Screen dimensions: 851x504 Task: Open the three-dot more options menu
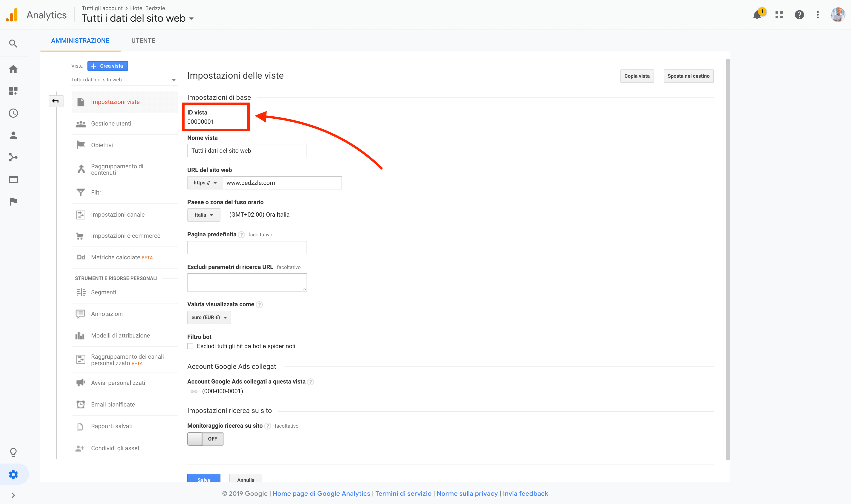point(818,15)
